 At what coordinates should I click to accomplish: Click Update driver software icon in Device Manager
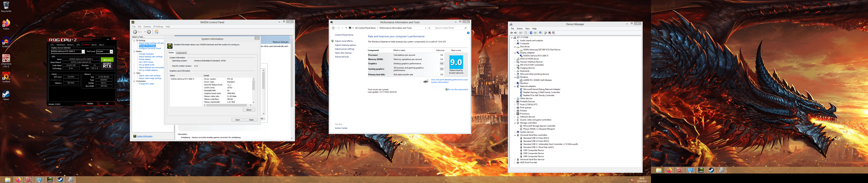546,33
